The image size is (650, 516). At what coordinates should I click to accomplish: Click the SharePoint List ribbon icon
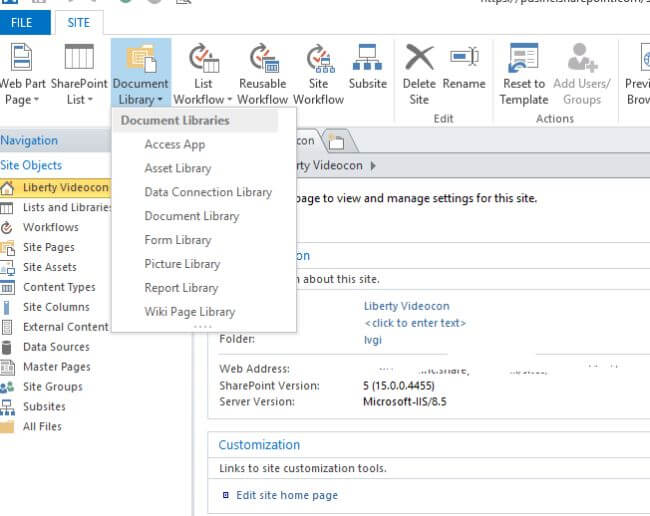(x=79, y=57)
